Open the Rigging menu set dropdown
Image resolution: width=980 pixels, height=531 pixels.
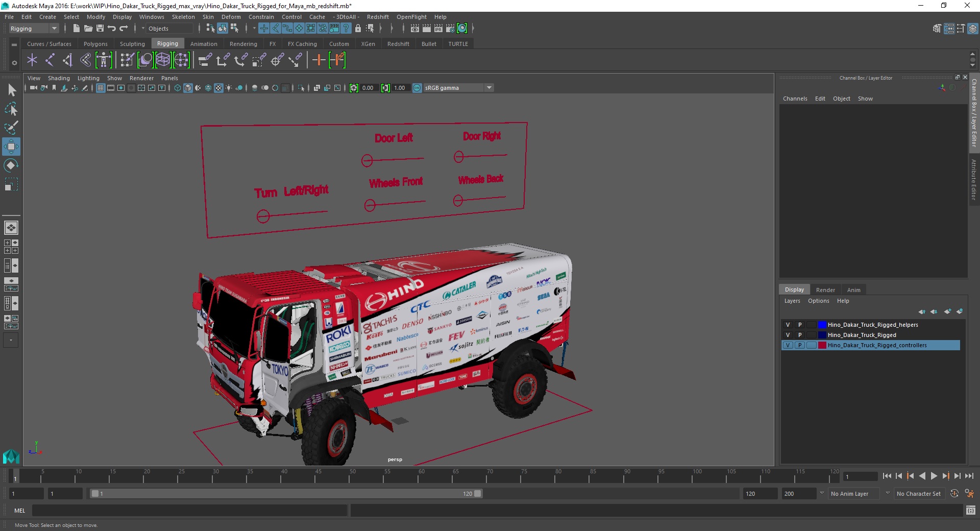(34, 29)
